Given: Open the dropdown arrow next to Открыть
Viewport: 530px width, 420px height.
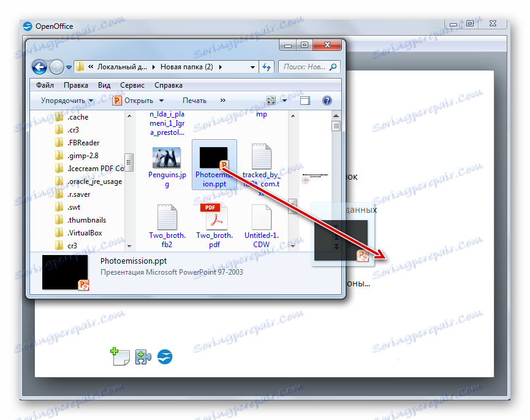Looking at the screenshot, I should click(x=161, y=101).
